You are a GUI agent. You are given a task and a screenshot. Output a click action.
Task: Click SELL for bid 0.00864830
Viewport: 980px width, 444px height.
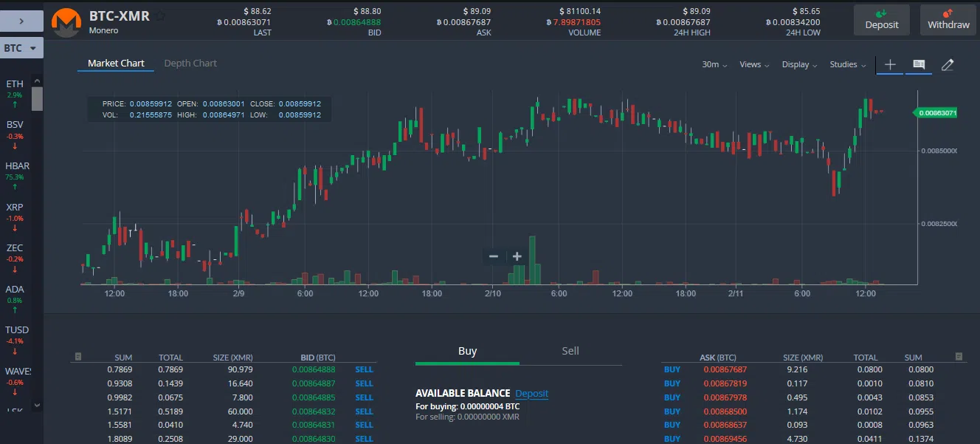[365, 439]
